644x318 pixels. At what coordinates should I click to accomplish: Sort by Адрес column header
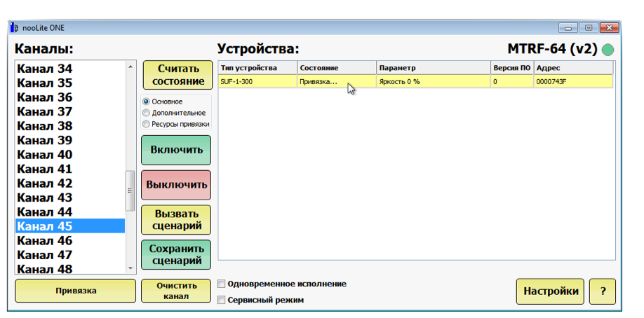tap(573, 68)
